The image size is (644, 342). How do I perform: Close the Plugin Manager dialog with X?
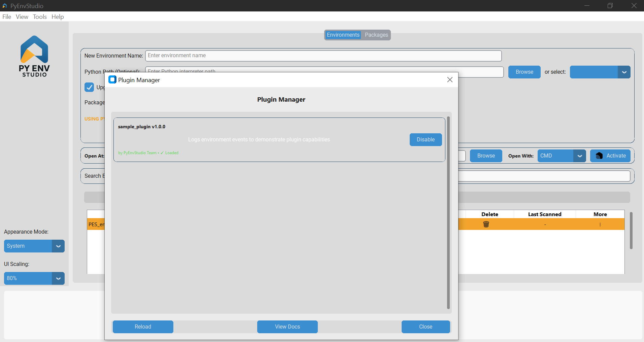tap(450, 80)
